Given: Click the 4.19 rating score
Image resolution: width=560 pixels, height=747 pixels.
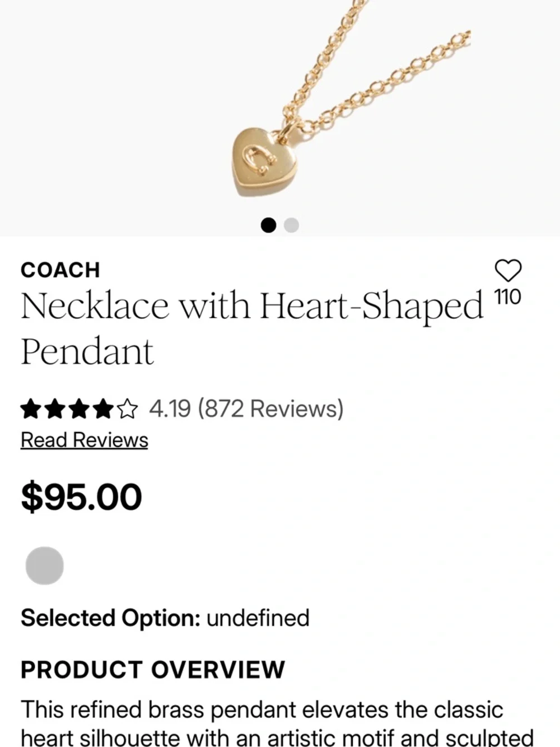Looking at the screenshot, I should coord(170,409).
